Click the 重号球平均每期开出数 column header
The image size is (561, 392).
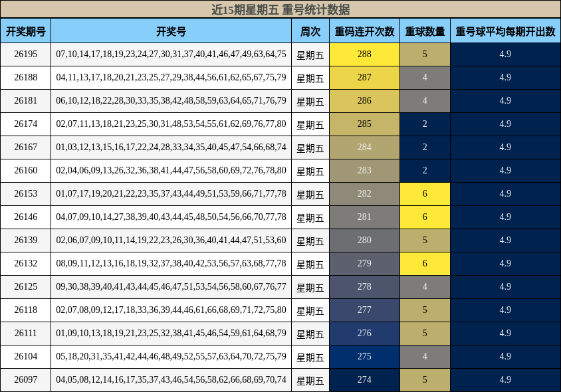(505, 31)
